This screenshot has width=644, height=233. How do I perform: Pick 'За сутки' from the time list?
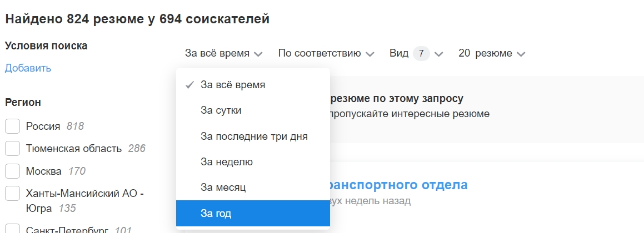click(253, 110)
